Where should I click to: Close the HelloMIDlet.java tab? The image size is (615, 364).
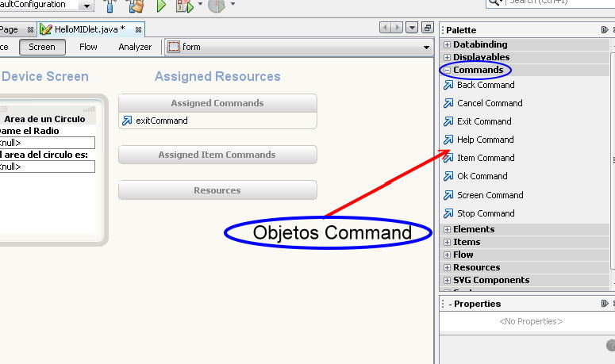pos(138,30)
